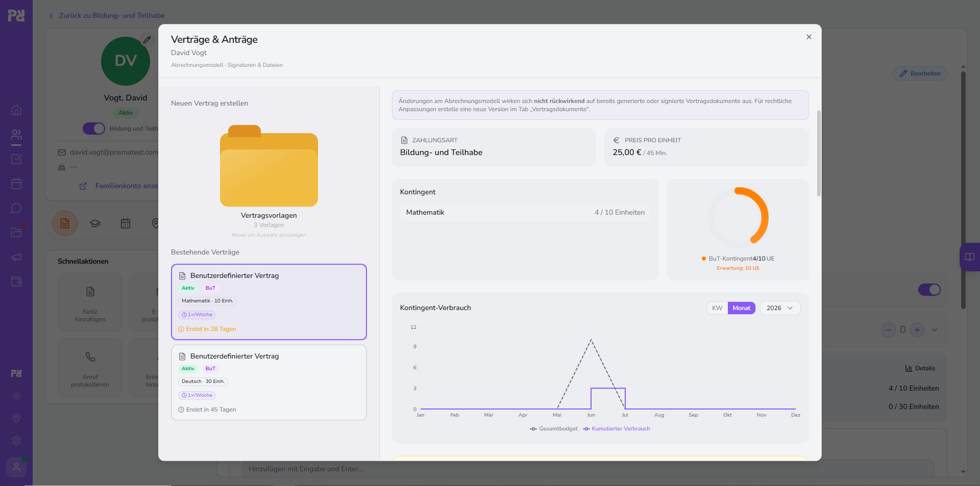Expand the chevron next to the counter

(935, 330)
